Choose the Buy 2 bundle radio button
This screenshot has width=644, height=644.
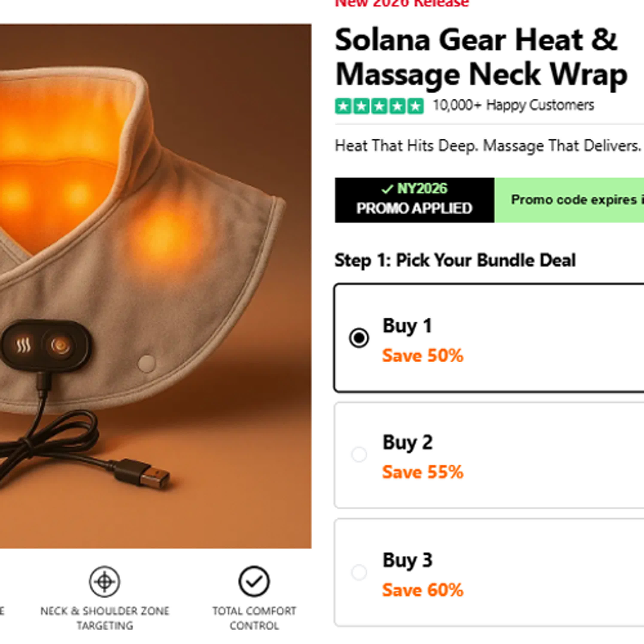[359, 454]
